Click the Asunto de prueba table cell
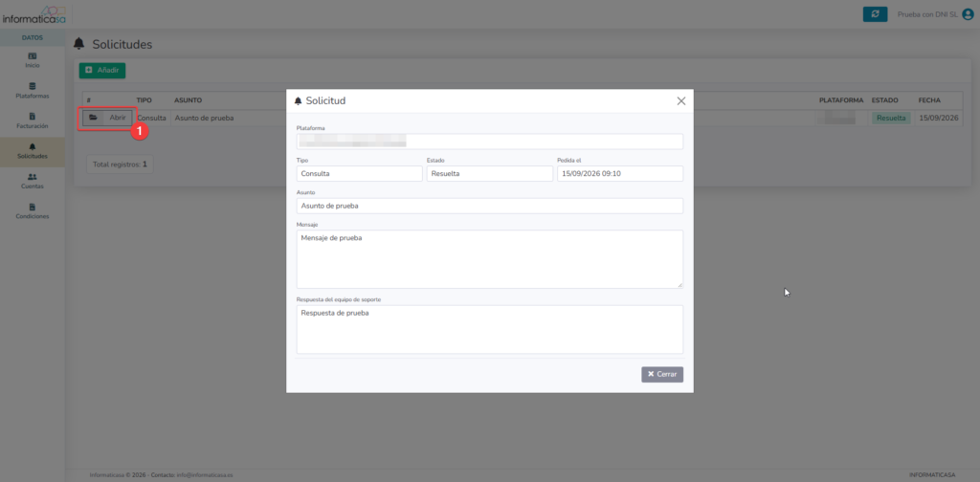 pyautogui.click(x=205, y=118)
